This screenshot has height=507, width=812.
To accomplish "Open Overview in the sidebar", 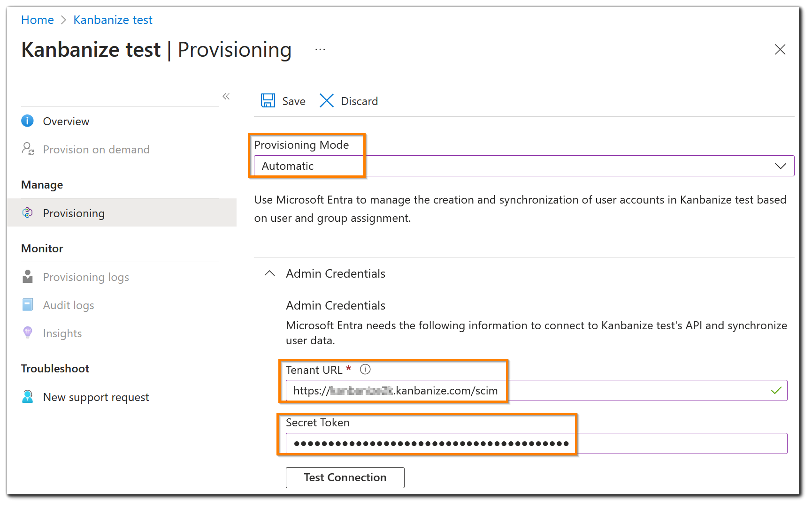I will pos(66,121).
